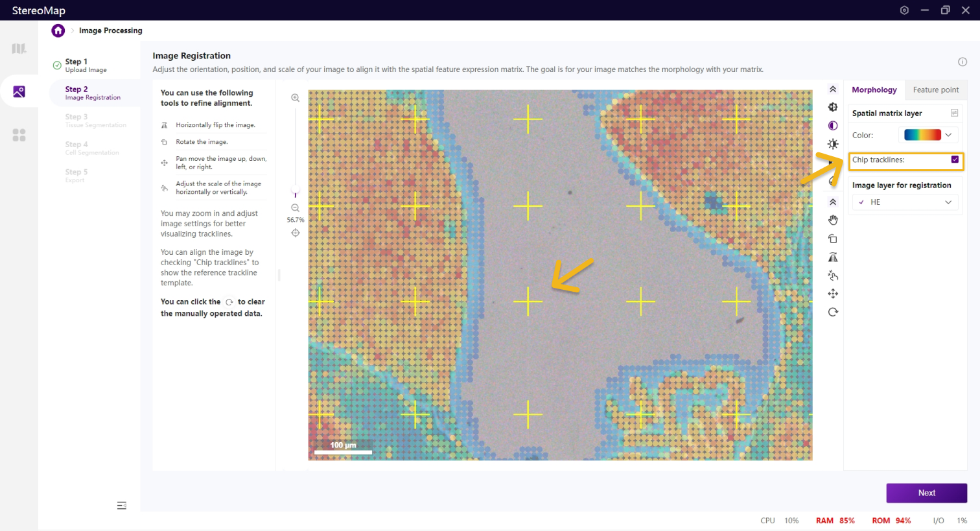Screen dimensions: 980x531
Task: Open the brightness sun tool
Action: (833, 144)
